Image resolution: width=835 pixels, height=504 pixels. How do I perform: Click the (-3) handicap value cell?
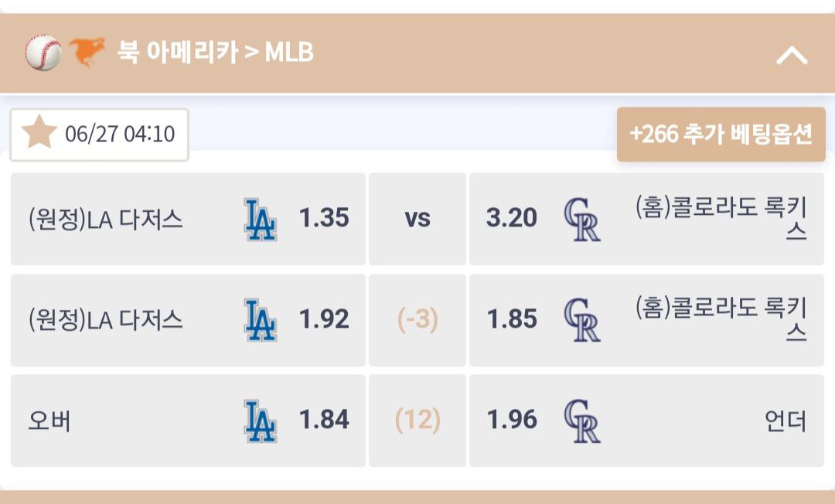coord(417,320)
